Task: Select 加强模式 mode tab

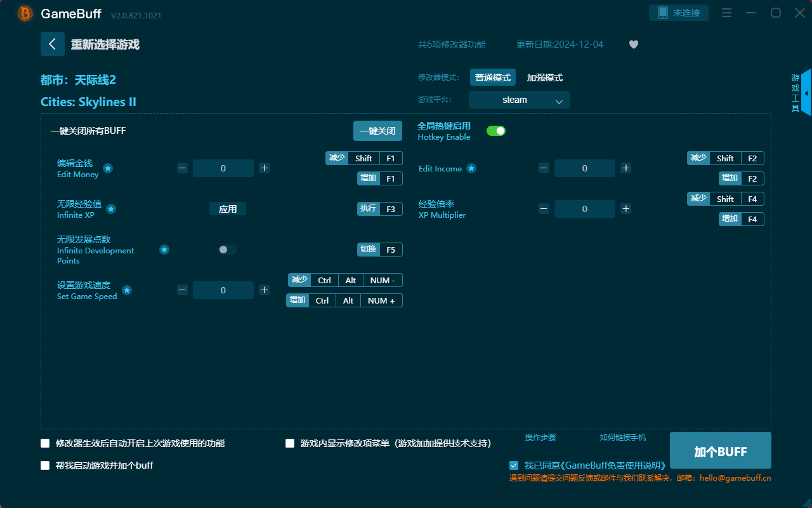Action: [x=545, y=77]
